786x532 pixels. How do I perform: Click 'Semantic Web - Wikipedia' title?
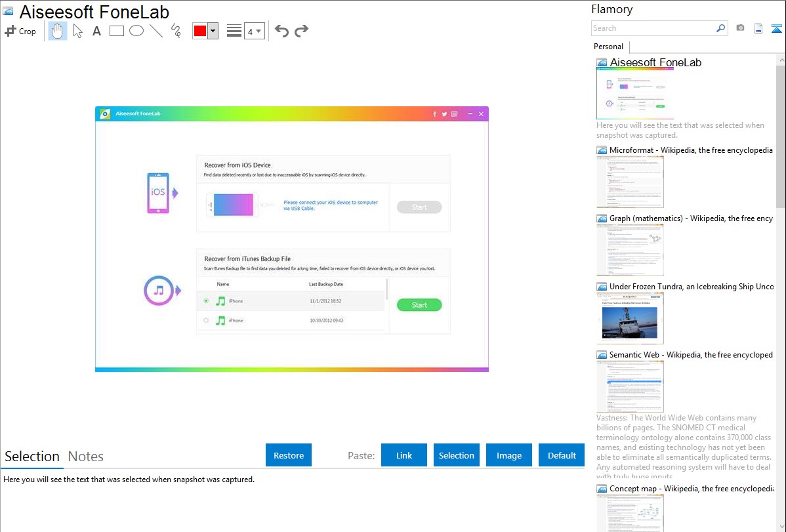(692, 355)
